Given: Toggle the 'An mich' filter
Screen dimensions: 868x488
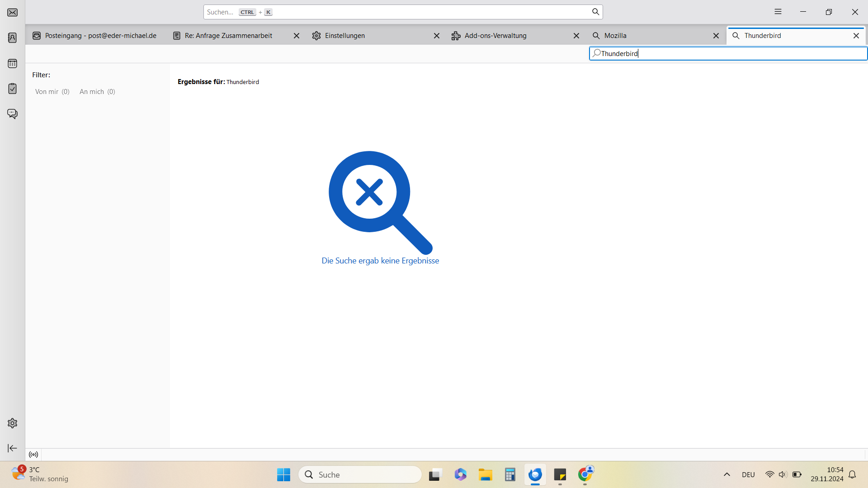Looking at the screenshot, I should point(97,92).
